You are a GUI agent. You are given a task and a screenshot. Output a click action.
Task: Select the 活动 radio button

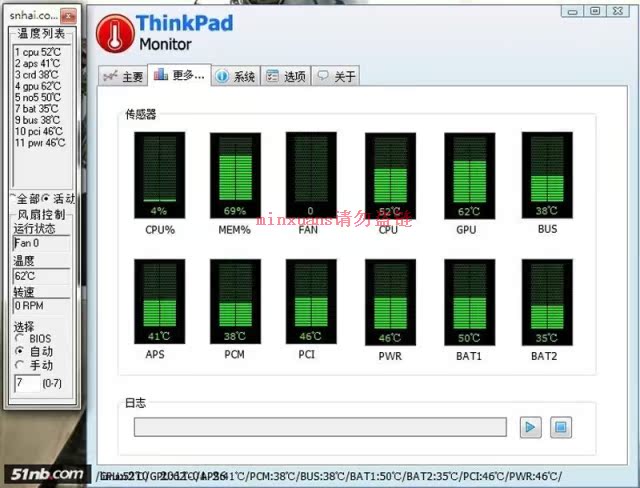pos(59,199)
